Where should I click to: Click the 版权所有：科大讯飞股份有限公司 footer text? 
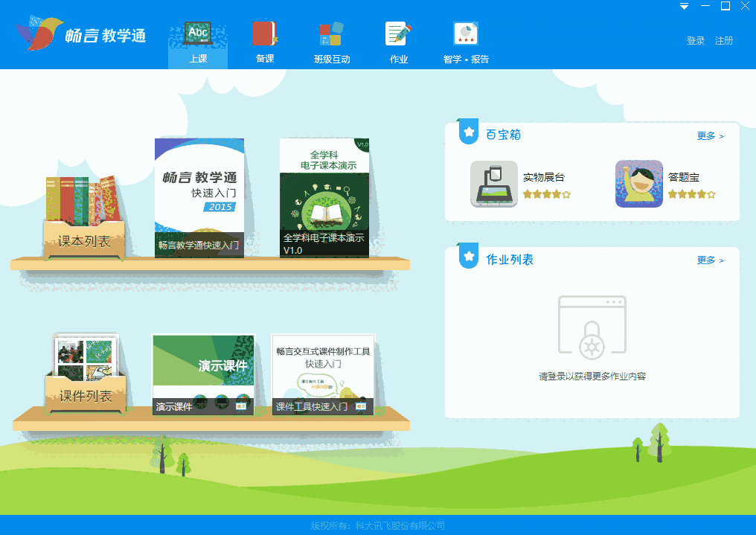(378, 526)
